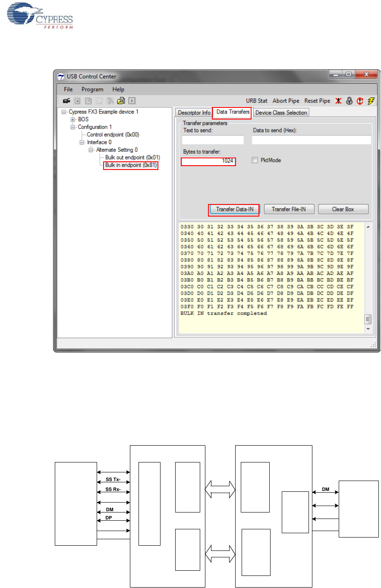Enable the PktMode checkbox

coord(255,160)
